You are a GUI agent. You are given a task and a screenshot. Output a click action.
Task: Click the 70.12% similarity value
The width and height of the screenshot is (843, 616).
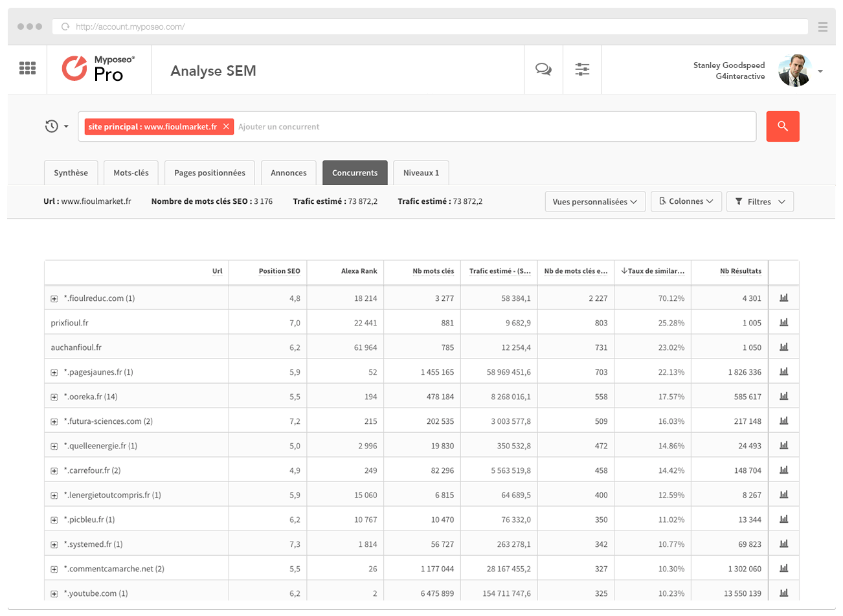point(671,298)
